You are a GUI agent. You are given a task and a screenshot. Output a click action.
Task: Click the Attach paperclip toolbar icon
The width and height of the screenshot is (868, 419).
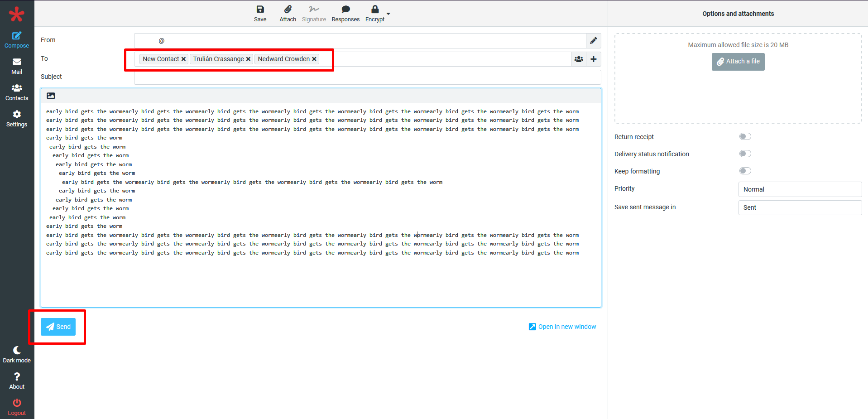tap(288, 10)
